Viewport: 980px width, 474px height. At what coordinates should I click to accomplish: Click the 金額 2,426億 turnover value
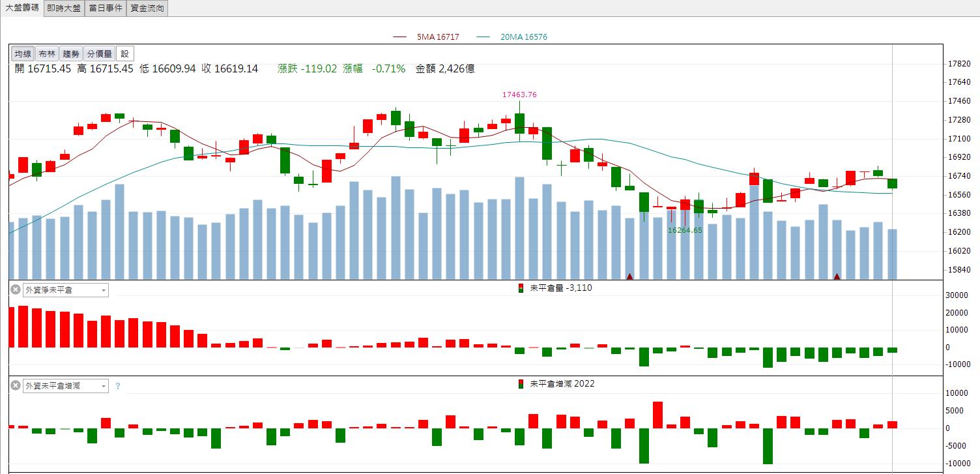[446, 68]
